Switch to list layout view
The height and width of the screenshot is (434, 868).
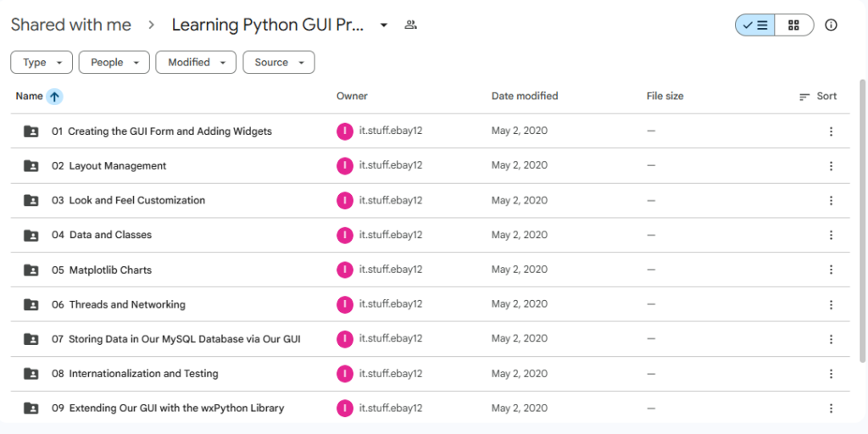click(x=755, y=25)
